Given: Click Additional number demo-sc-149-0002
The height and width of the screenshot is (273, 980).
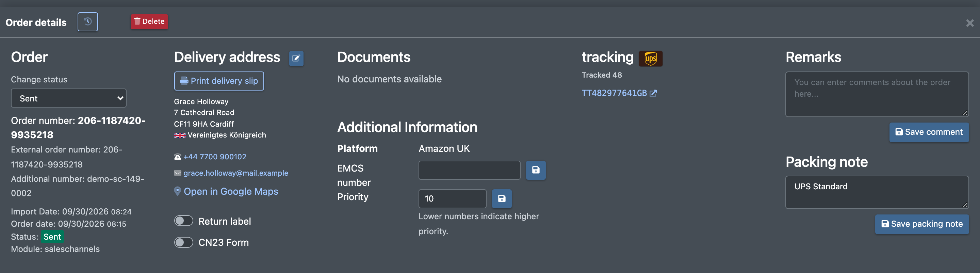Looking at the screenshot, I should click(x=78, y=186).
